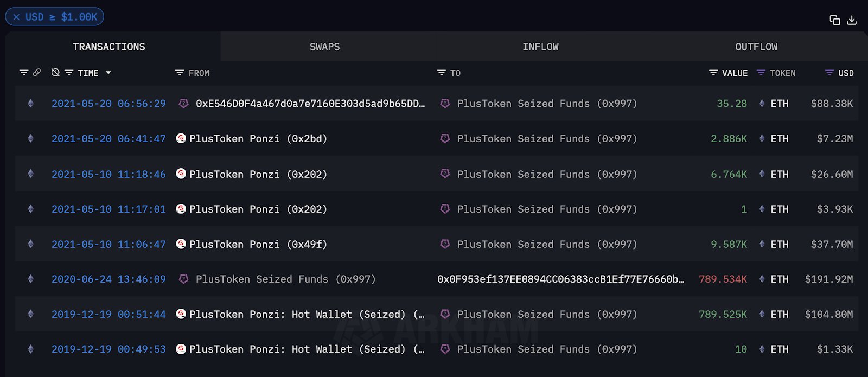Screen dimensions: 868x377
Task: Open transaction dated 2021-05-20 06:56:29
Action: pos(108,103)
